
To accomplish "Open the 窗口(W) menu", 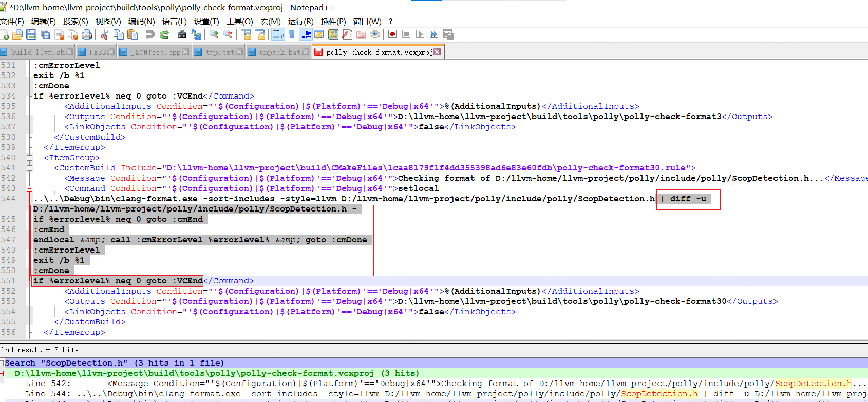I will tap(367, 21).
